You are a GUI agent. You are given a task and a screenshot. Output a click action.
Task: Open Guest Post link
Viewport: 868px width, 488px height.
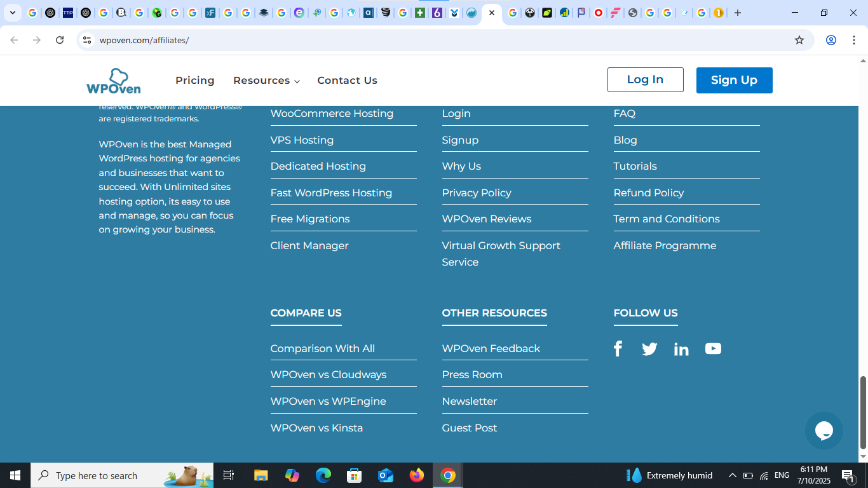470,428
